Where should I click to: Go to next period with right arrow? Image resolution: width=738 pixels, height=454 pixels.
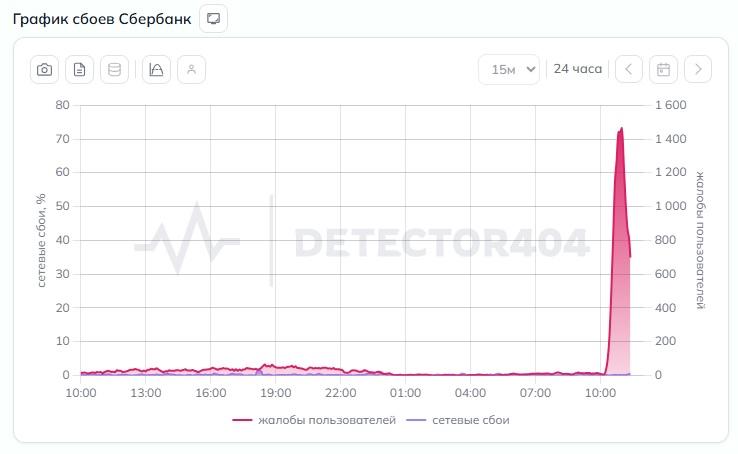(x=698, y=69)
